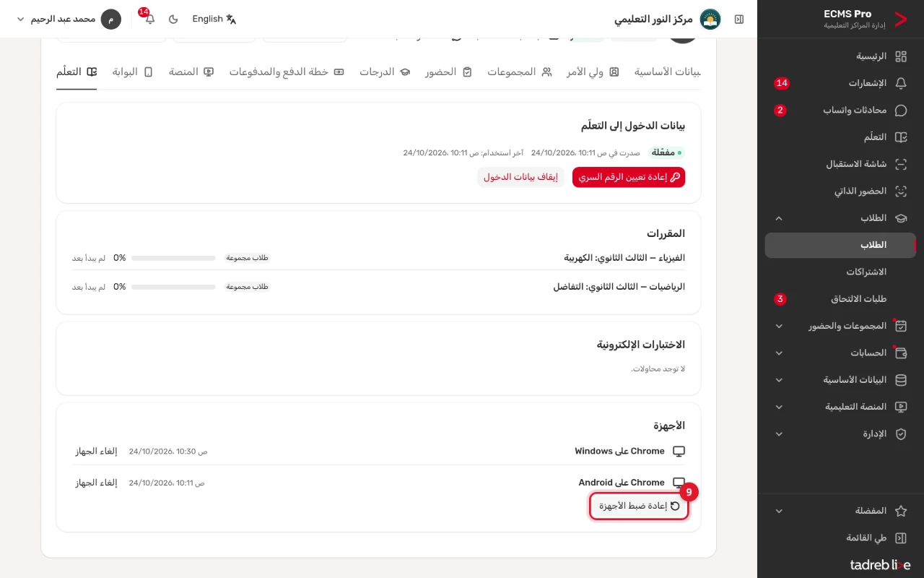Click إعادة ضبط الأجهزة reset devices button
Viewport: 924px width, 578px height.
point(639,506)
